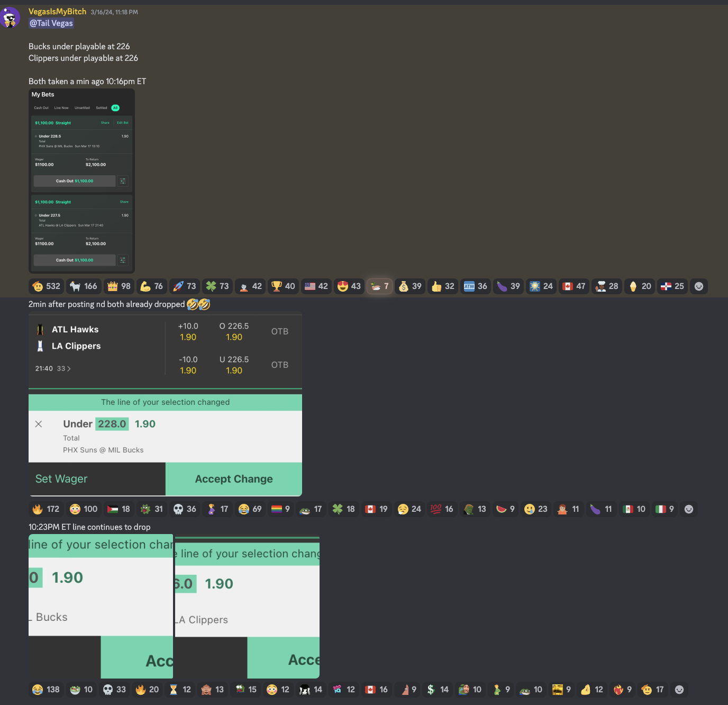This screenshot has width=728, height=705.
Task: Click the ice cream reaction with 20
Action: click(x=640, y=286)
